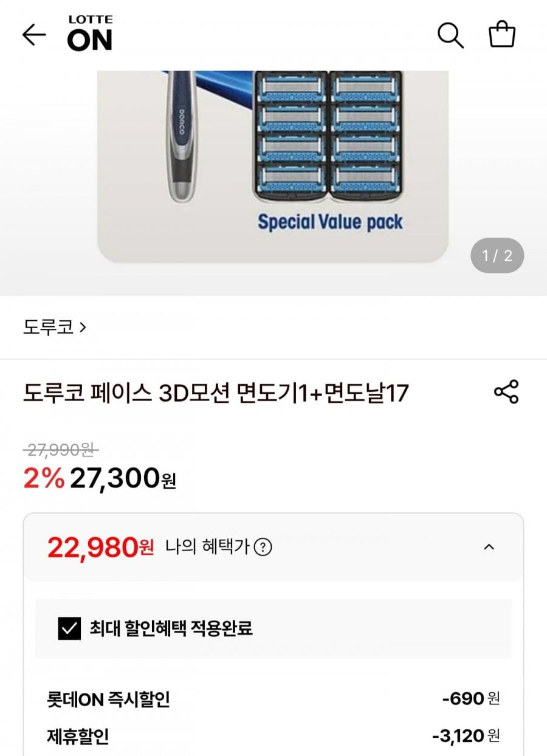547x756 pixels.
Task: Collapse the 나의 혜택가 benefit panel
Action: pyautogui.click(x=489, y=547)
